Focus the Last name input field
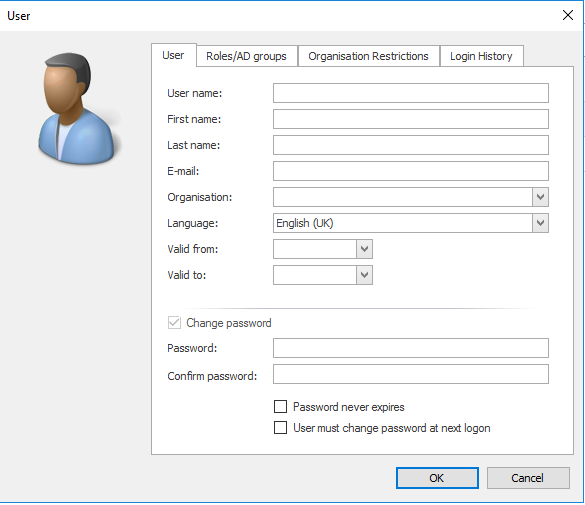Screen dimensions: 585x505 [411, 145]
